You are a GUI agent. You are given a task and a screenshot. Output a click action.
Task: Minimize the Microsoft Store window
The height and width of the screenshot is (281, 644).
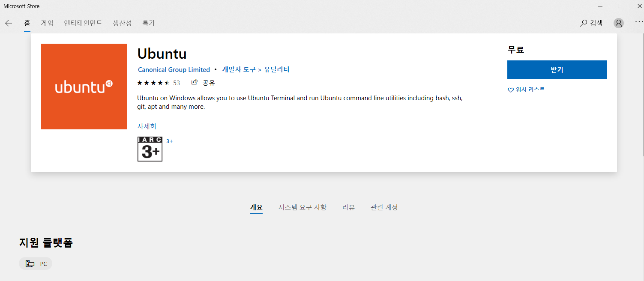tap(600, 6)
